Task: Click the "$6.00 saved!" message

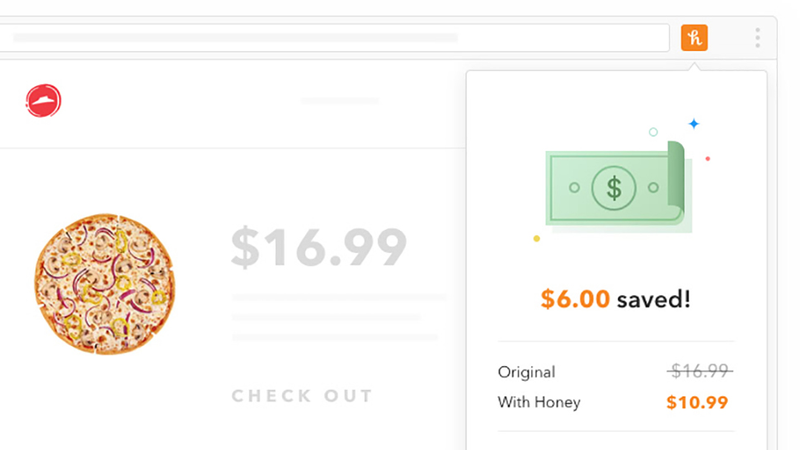Action: [x=616, y=298]
